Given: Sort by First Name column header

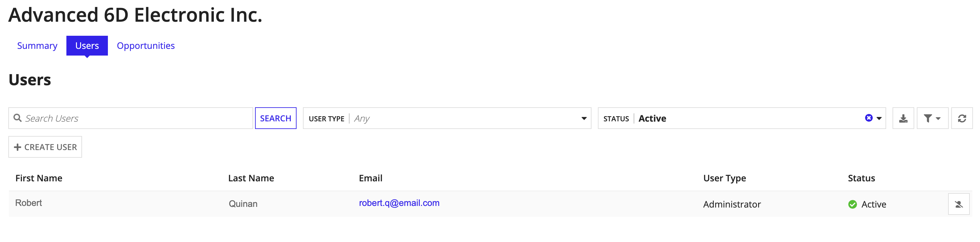Looking at the screenshot, I should point(39,178).
